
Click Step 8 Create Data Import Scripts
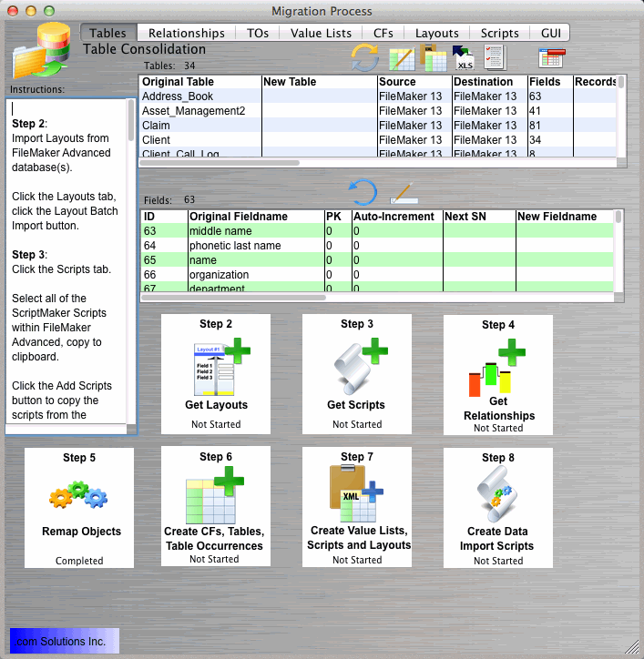pos(497,496)
